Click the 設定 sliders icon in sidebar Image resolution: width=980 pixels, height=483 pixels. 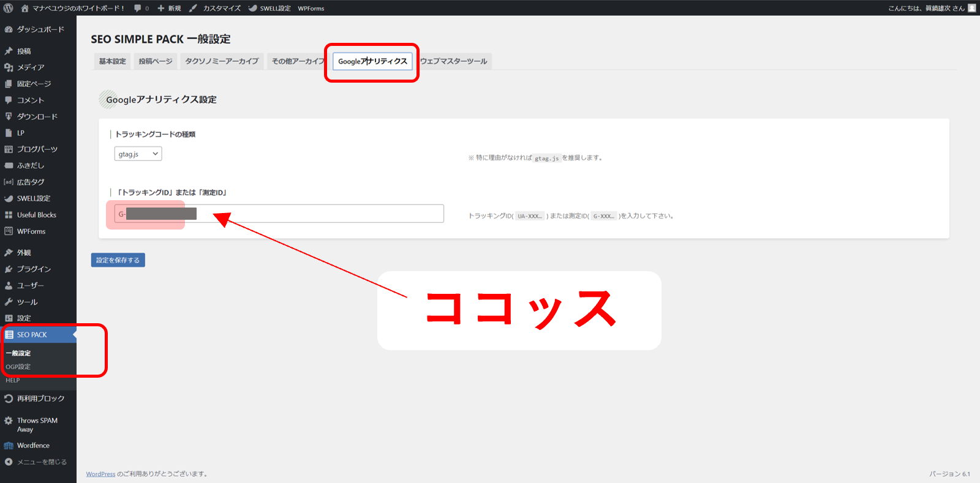tap(9, 318)
